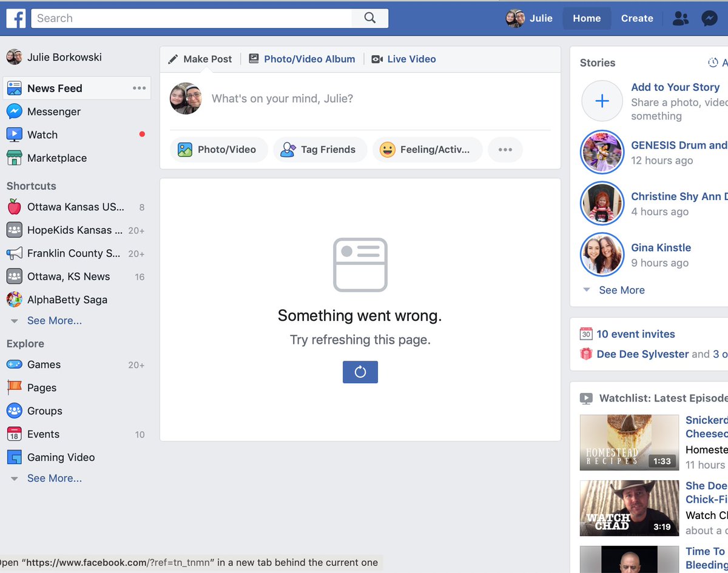
Task: Click the Photo/Video button in composer
Action: pyautogui.click(x=219, y=150)
